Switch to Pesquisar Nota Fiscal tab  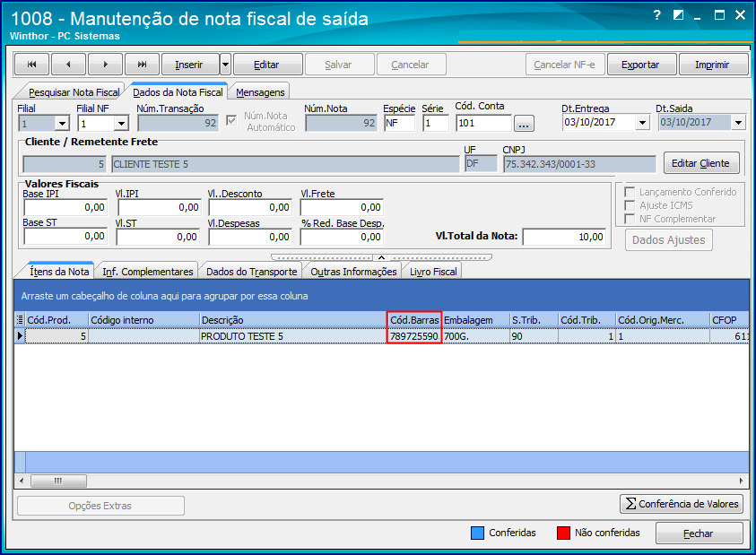pyautogui.click(x=74, y=92)
